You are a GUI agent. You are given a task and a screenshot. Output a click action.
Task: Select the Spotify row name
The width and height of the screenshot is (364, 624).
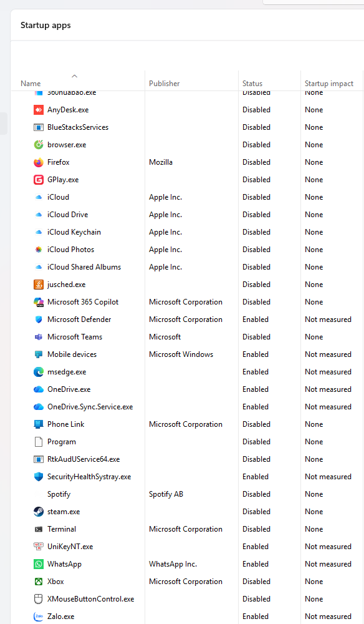pyautogui.click(x=59, y=494)
